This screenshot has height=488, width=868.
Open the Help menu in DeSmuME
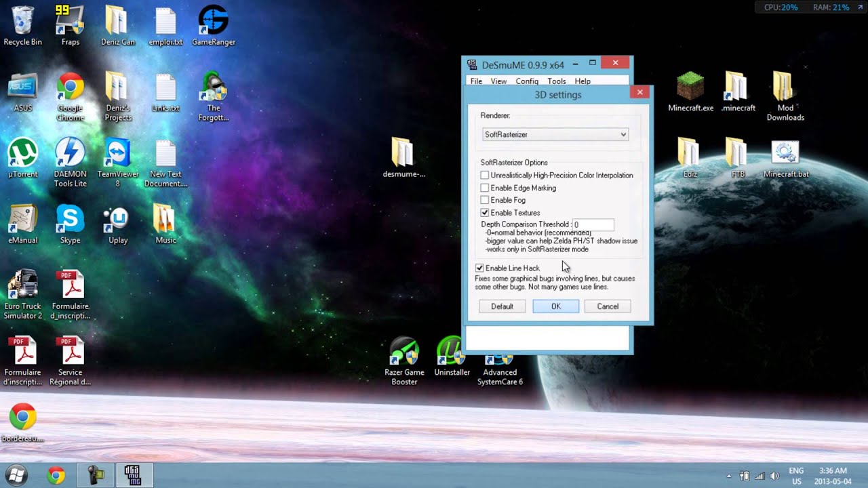(x=583, y=81)
